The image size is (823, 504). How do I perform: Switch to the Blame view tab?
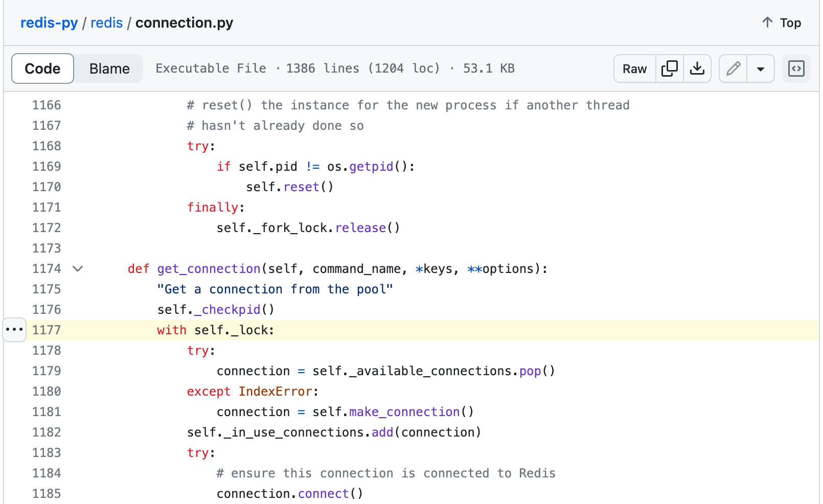[109, 68]
